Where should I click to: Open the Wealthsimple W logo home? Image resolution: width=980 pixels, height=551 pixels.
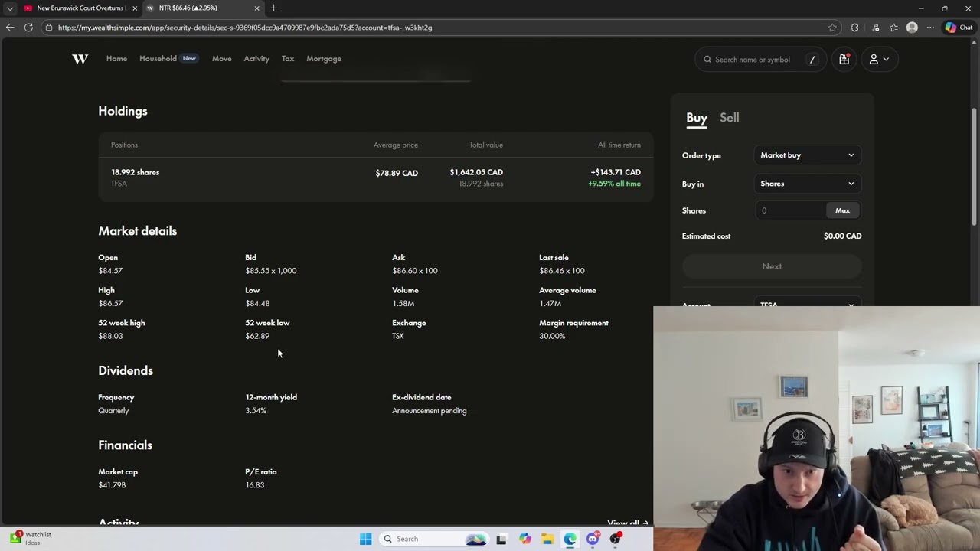click(80, 59)
